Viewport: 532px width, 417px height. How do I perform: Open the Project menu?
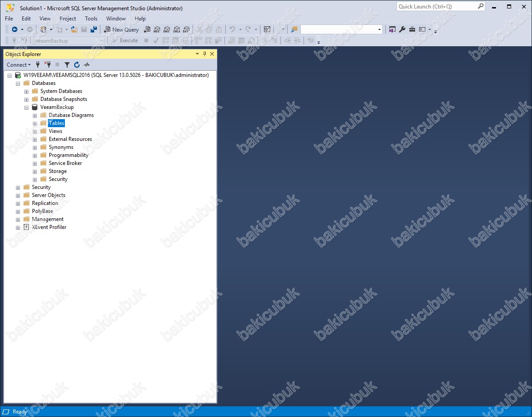coord(68,19)
